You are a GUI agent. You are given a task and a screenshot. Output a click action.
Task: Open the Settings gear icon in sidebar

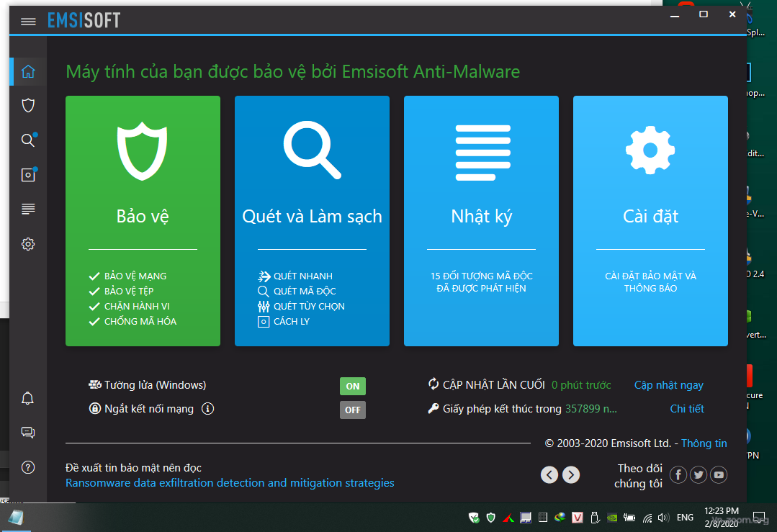click(28, 244)
